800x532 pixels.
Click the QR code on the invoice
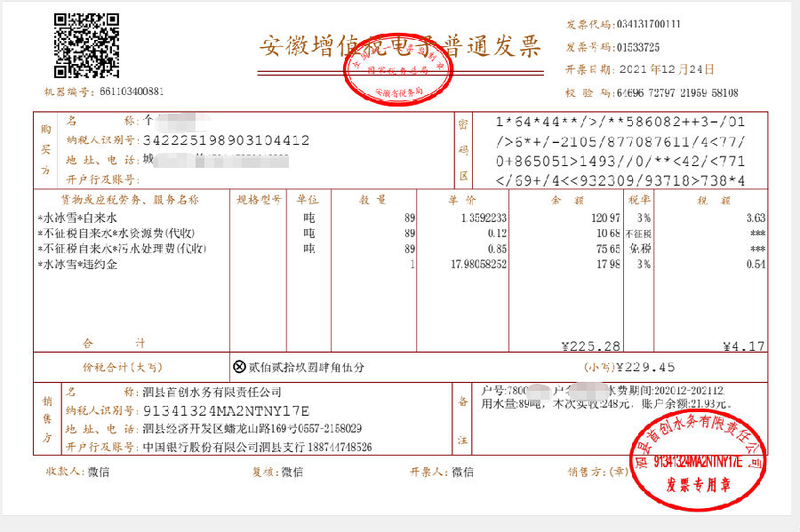point(87,45)
